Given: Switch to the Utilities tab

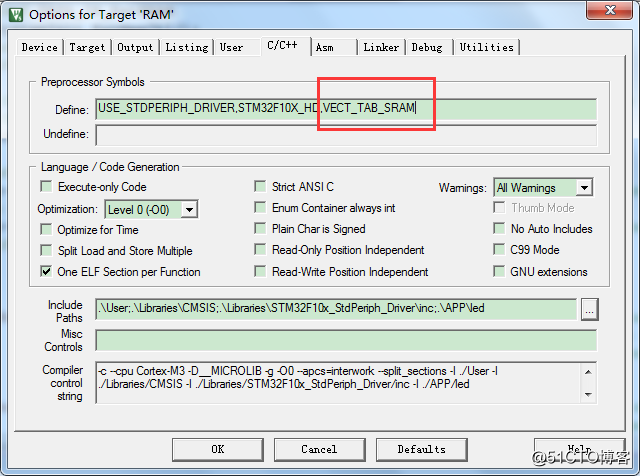Looking at the screenshot, I should [487, 47].
